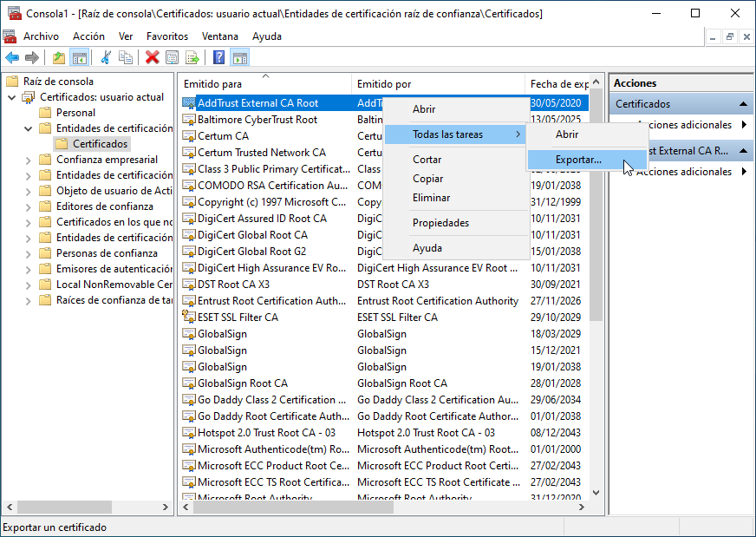Select the DigiCert Global Root G2 certificate
The image size is (756, 537).
[x=251, y=252]
